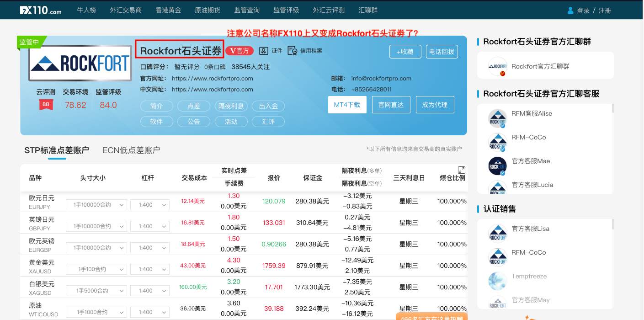Click the 隔夜利息 pill button

tap(231, 106)
